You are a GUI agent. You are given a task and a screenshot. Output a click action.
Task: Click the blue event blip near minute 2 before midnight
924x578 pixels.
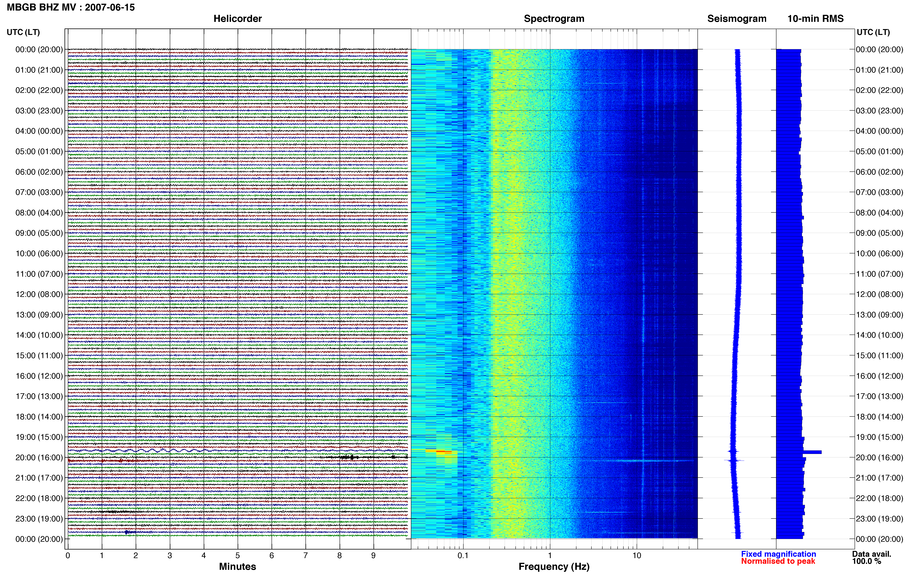pyautogui.click(x=129, y=532)
